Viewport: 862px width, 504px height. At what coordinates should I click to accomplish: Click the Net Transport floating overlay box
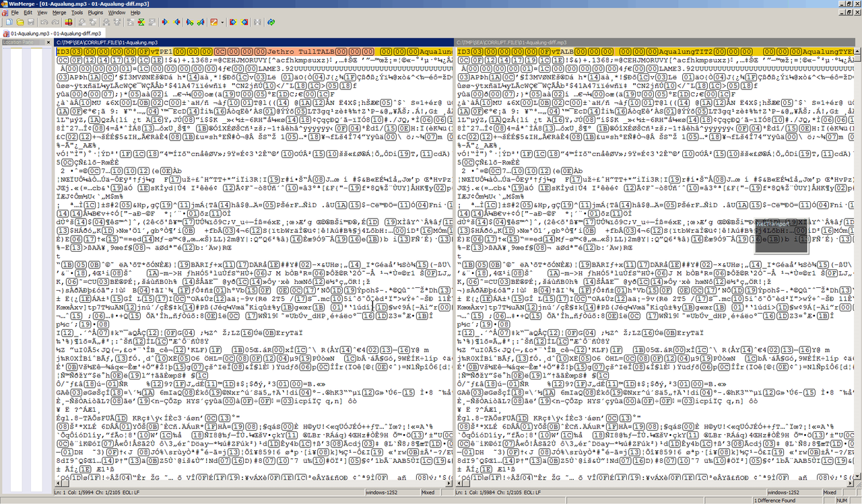coord(781,237)
